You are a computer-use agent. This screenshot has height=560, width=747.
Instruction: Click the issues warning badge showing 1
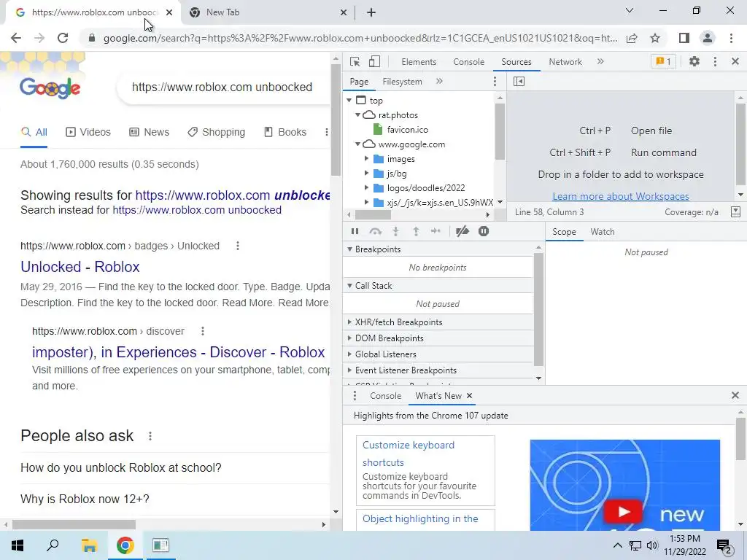coord(663,61)
